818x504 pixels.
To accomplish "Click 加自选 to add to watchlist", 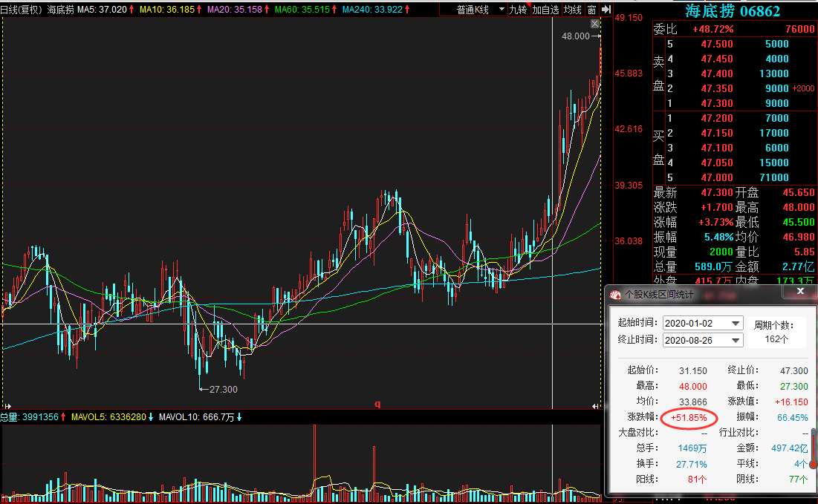I will [545, 10].
